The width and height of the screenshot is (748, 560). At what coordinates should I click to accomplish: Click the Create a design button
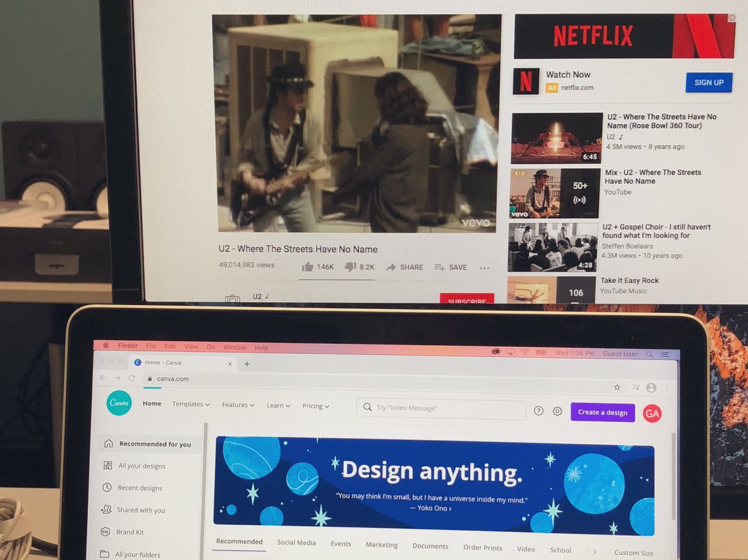coord(602,412)
